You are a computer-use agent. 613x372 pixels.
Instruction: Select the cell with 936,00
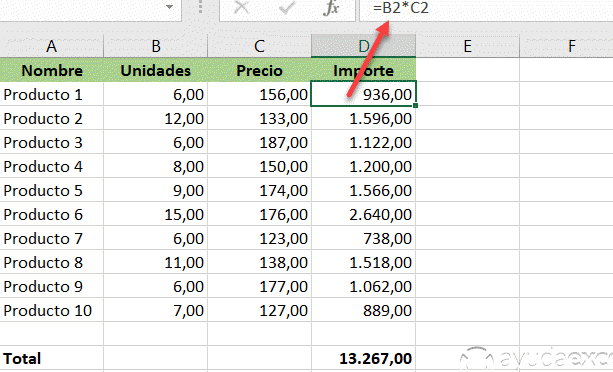pos(364,94)
